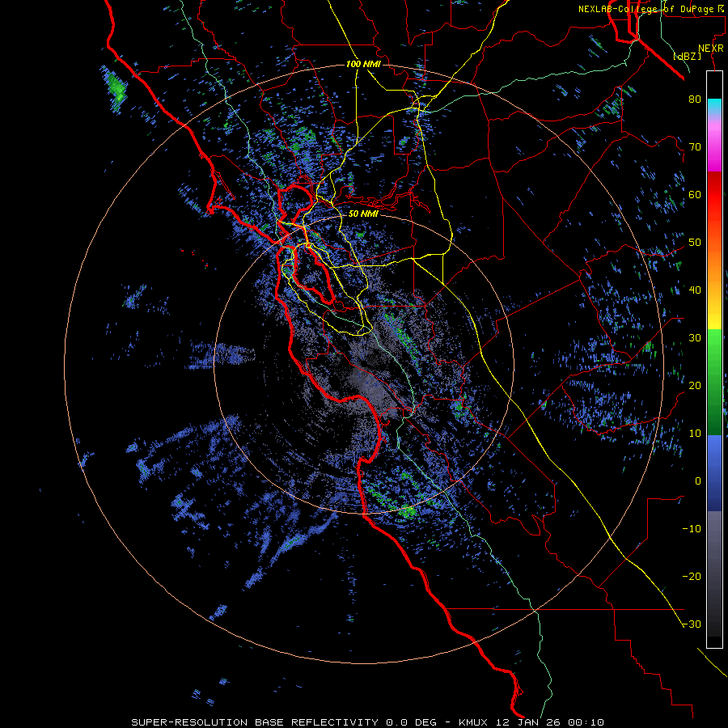Click the 30 value on the dBZ scale
728x728 pixels.
click(695, 337)
